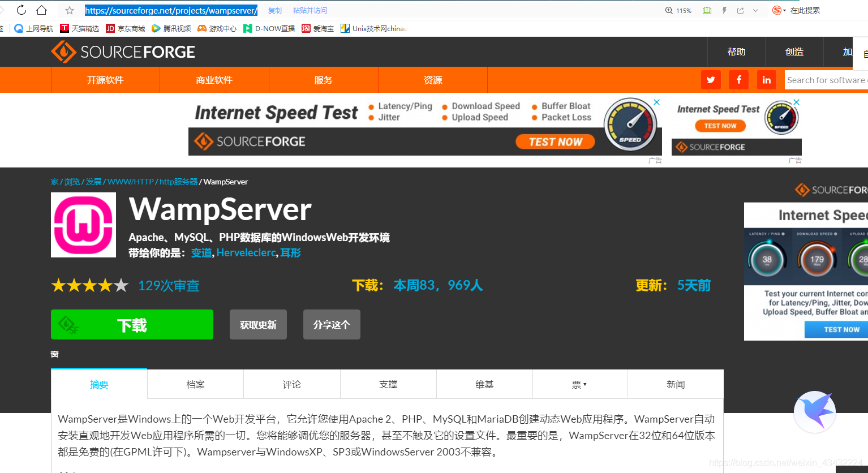Click the 5天前 update date link
Image resolution: width=868 pixels, height=473 pixels.
(694, 285)
